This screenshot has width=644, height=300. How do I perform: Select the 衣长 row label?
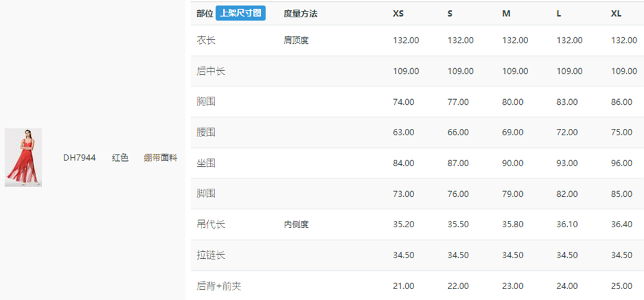coord(206,40)
